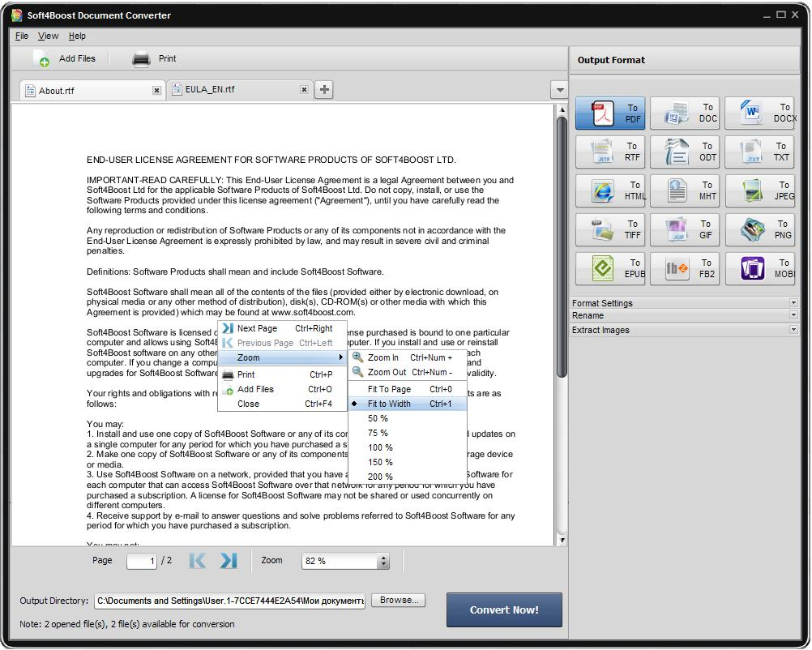The image size is (812, 650).
Task: Select Fit to Width zoom option
Action: click(408, 404)
